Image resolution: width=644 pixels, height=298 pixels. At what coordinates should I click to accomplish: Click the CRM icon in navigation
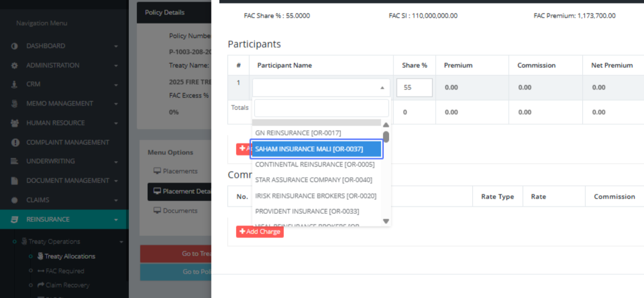pyautogui.click(x=14, y=85)
